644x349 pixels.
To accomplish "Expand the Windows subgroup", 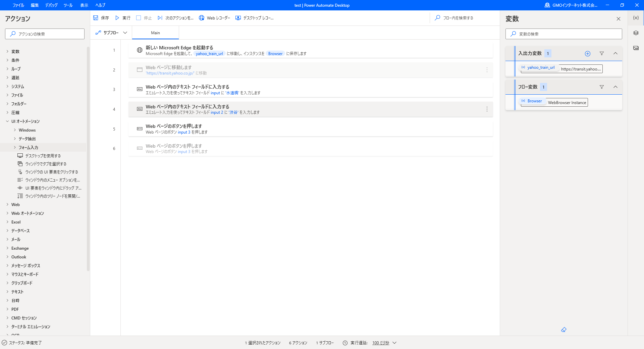I will (15, 130).
